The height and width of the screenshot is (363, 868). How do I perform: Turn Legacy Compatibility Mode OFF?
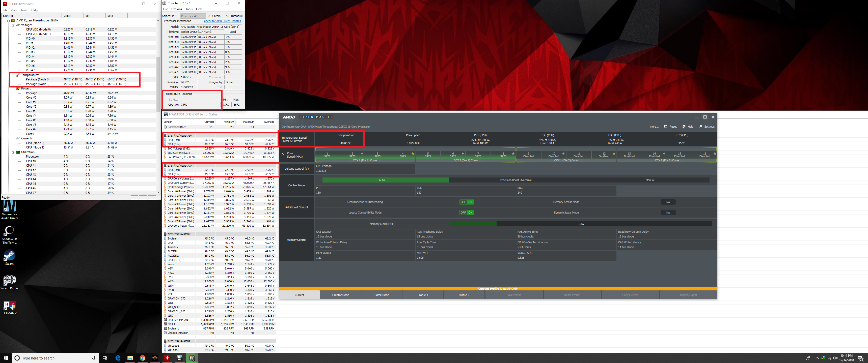(463, 213)
